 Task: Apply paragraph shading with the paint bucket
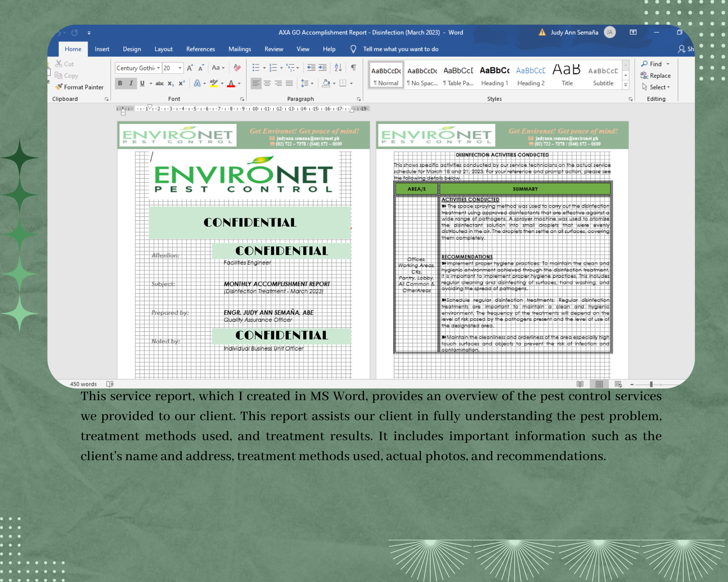[x=326, y=83]
